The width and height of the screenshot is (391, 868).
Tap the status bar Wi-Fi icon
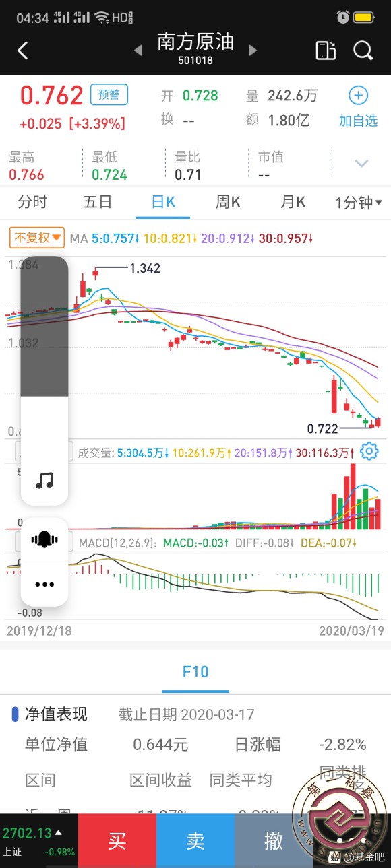102,18
